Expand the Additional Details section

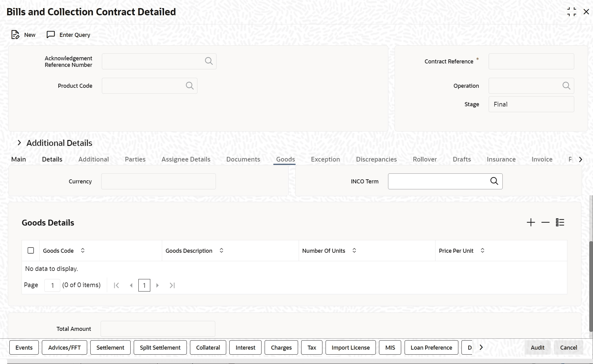click(19, 143)
